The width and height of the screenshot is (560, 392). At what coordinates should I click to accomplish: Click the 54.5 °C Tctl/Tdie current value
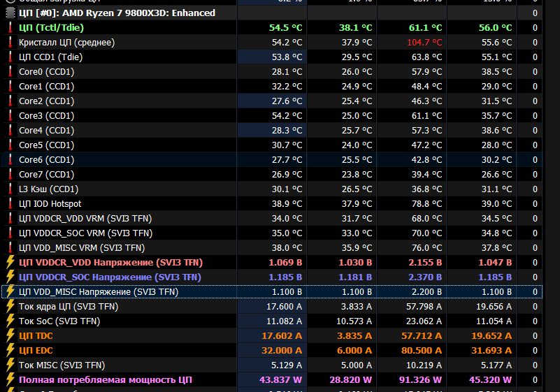tap(286, 28)
